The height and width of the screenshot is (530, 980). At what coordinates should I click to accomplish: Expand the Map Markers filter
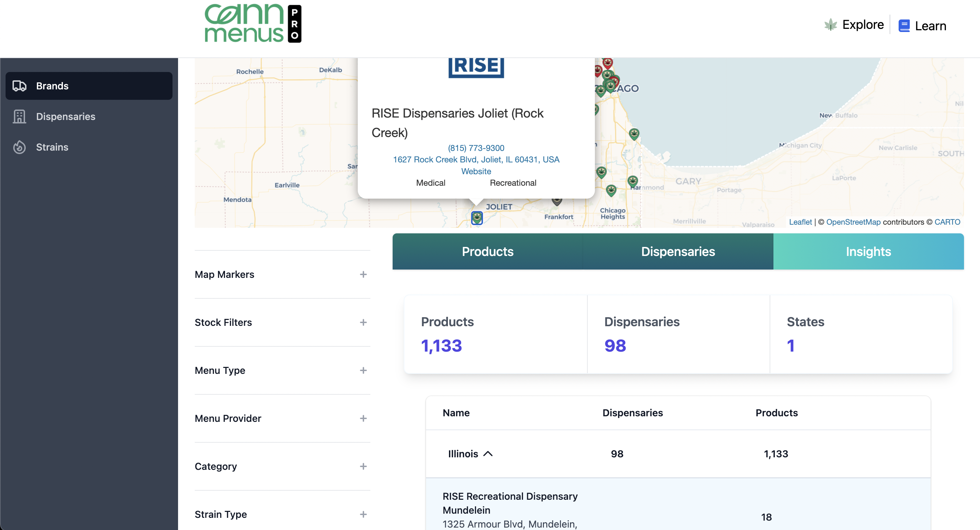point(282,274)
